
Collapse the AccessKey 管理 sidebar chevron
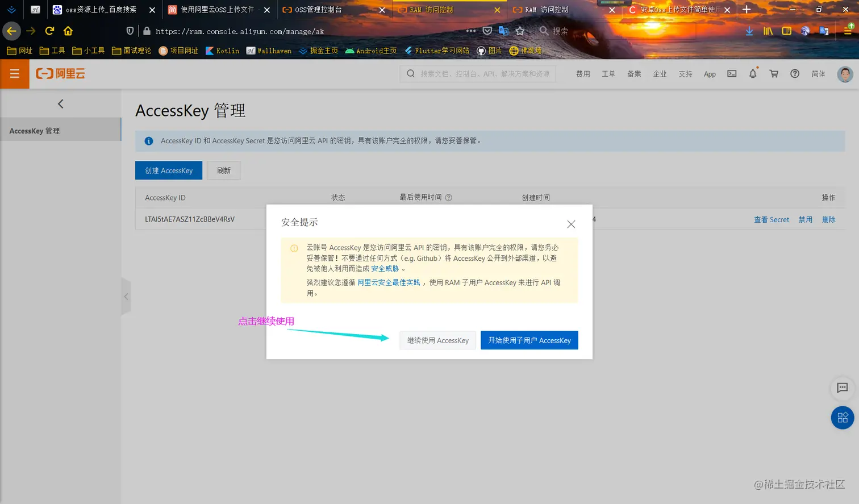[x=60, y=103]
